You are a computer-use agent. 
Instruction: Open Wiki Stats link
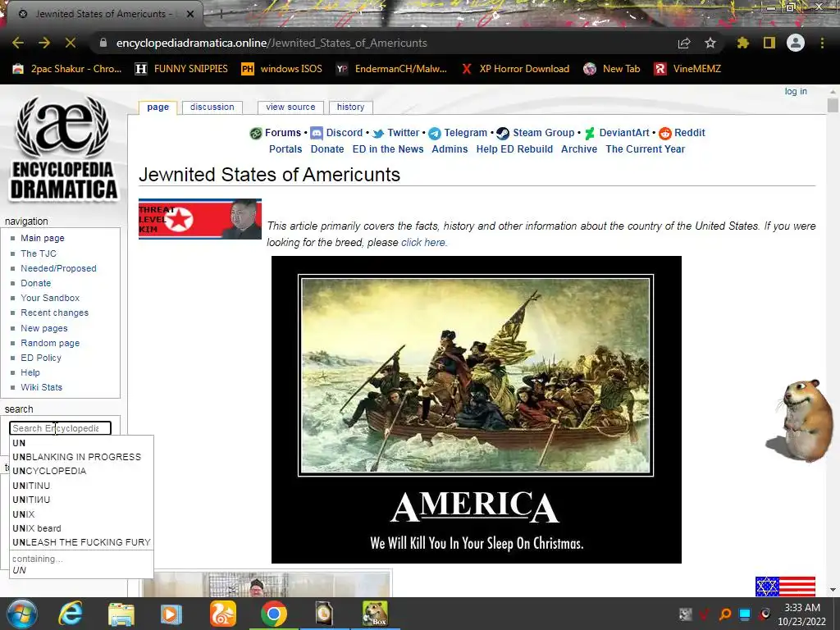41,387
